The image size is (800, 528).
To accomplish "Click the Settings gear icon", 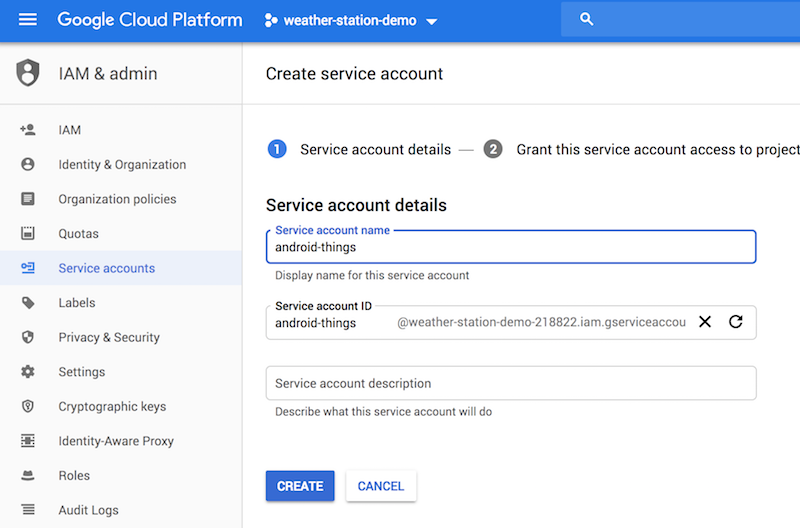I will [28, 372].
